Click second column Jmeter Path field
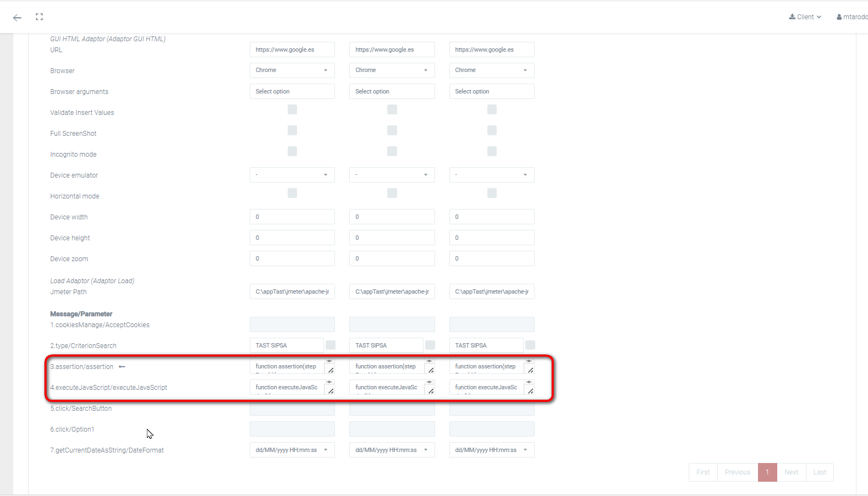The height and width of the screenshot is (496, 868). [x=392, y=291]
